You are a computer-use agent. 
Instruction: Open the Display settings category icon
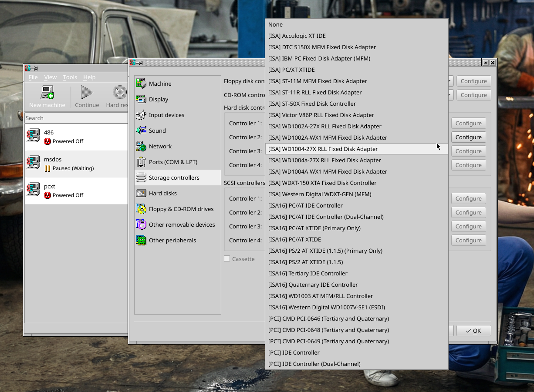coord(141,99)
